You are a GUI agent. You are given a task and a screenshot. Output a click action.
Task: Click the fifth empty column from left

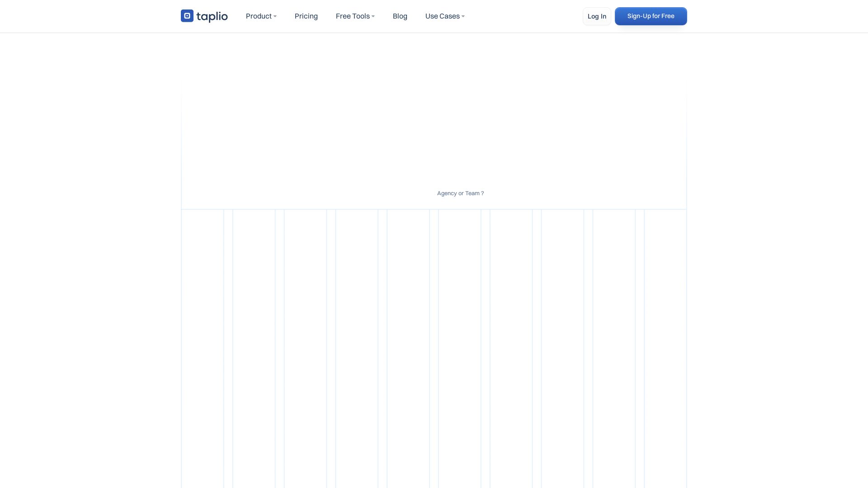[x=408, y=348]
